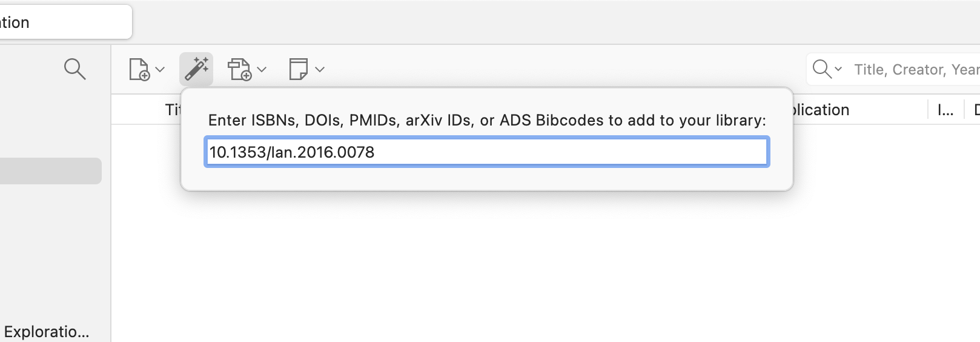Screen dimensions: 980x342
Task: Open the New Note dropdown chevron
Action: [x=320, y=70]
